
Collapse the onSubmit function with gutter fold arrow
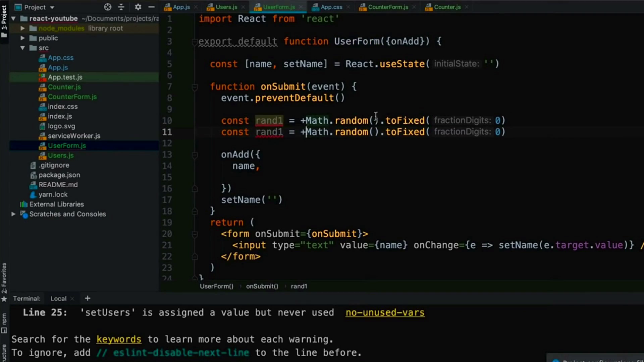195,86
